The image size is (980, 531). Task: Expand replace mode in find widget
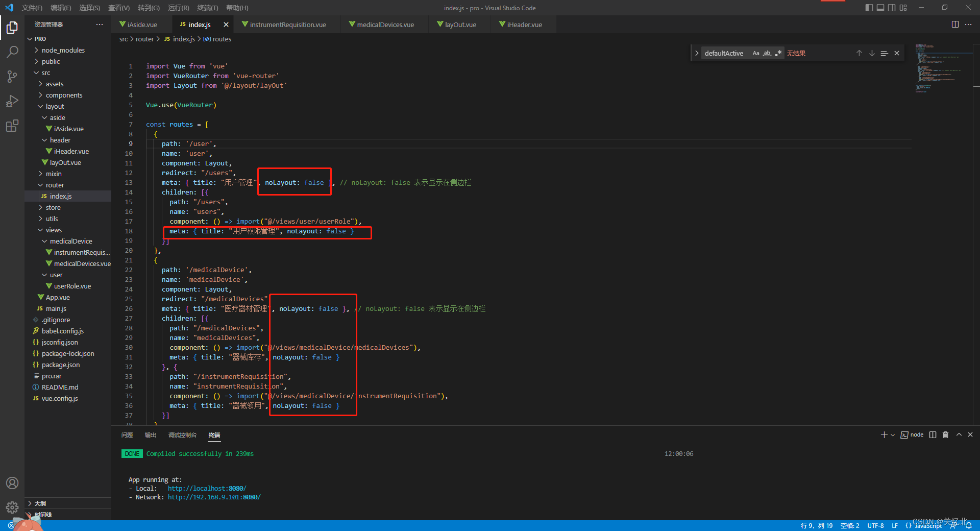pos(697,53)
